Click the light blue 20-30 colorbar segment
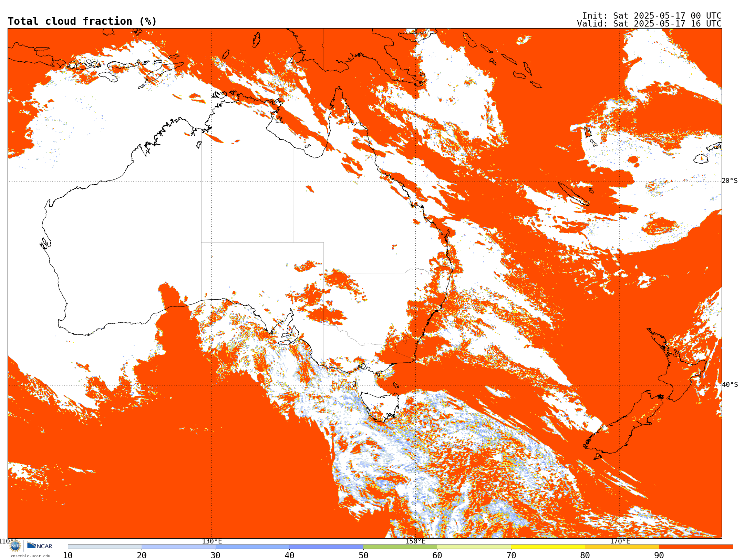 (179, 547)
